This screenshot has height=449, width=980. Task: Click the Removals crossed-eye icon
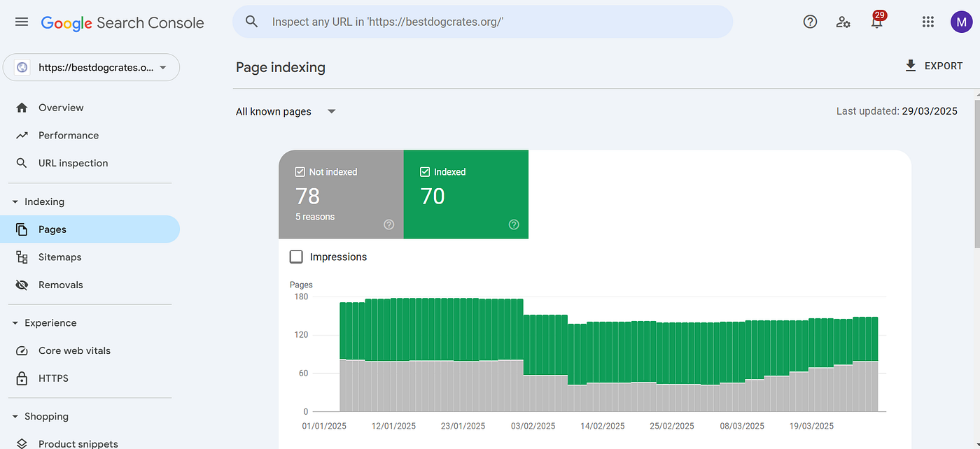coord(22,285)
